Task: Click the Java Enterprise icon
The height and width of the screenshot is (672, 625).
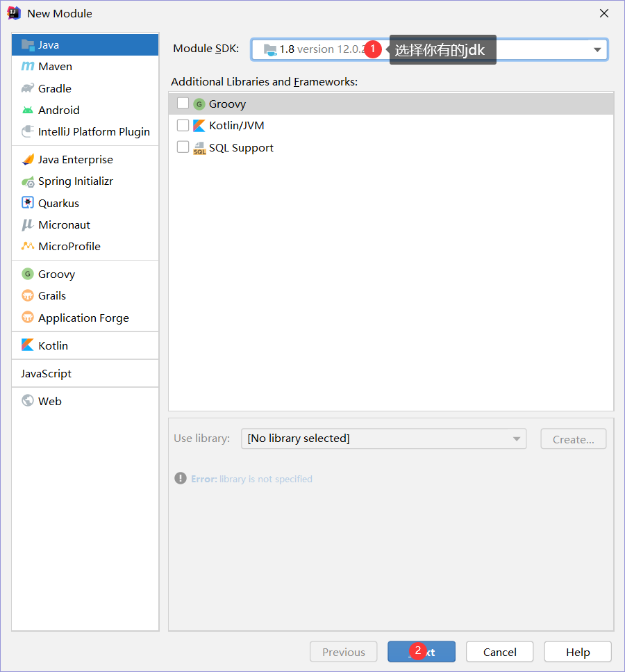Action: pos(28,159)
